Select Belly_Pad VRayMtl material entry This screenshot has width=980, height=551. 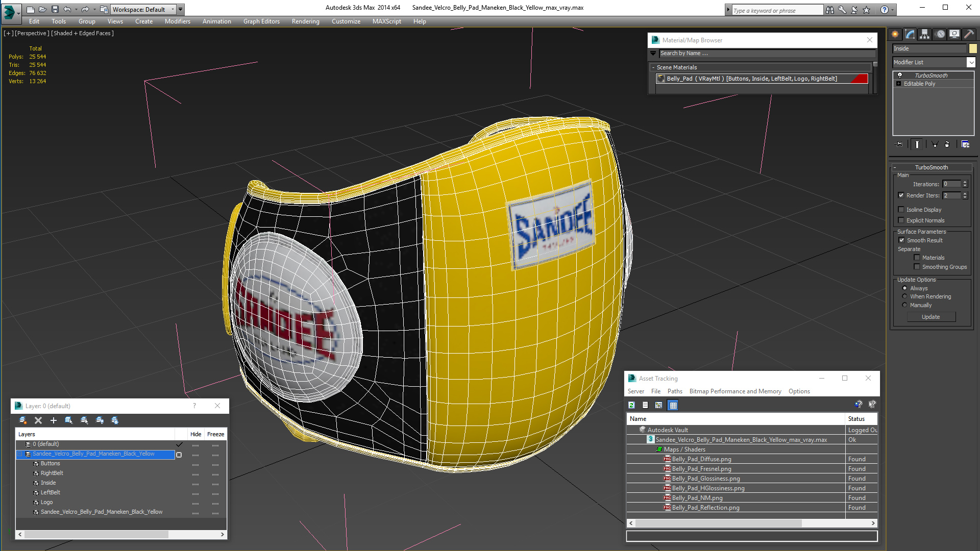tap(762, 79)
